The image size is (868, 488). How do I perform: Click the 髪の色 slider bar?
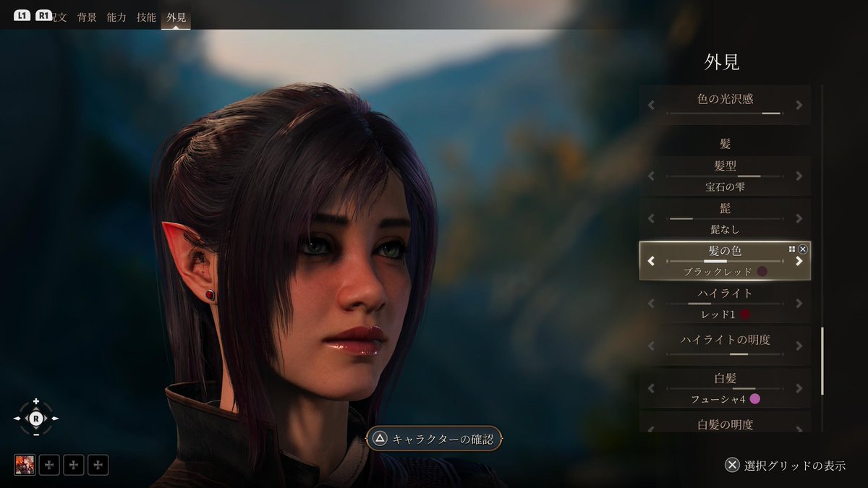tap(725, 261)
